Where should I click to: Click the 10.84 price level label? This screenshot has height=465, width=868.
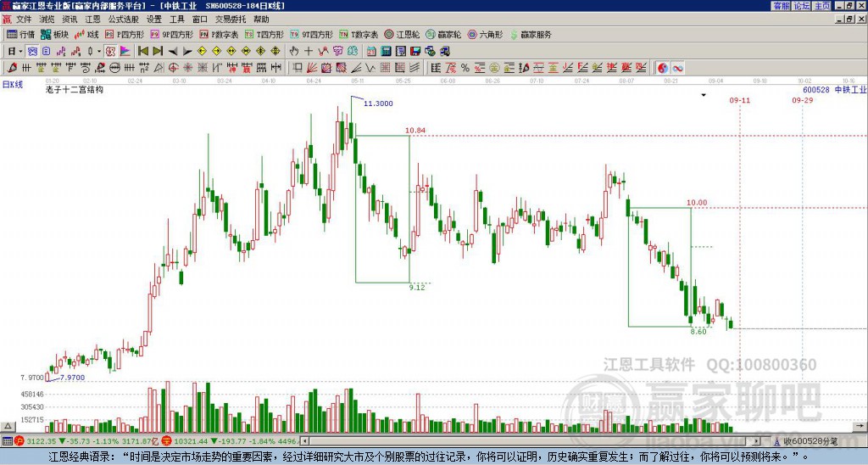point(415,131)
